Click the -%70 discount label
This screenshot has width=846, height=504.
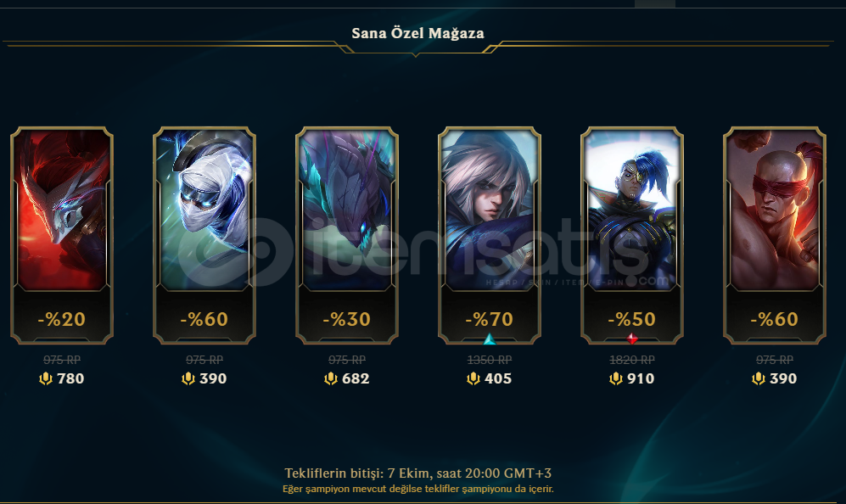[490, 319]
